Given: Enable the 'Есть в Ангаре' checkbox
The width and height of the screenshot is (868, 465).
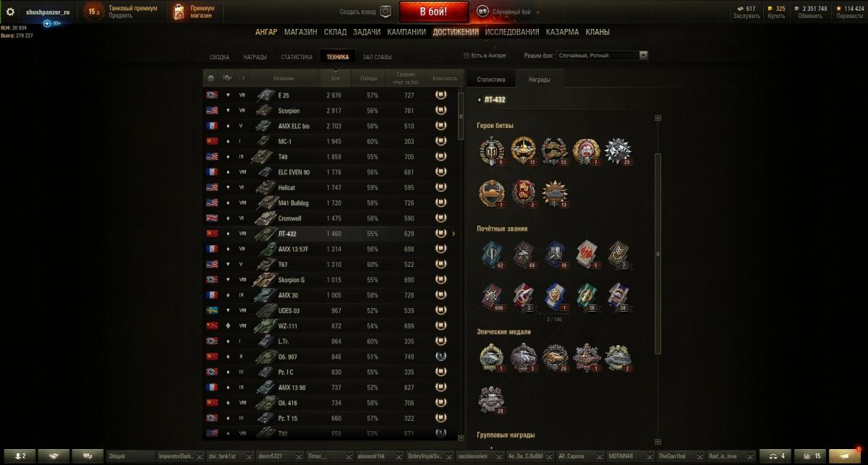Looking at the screenshot, I should (466, 56).
